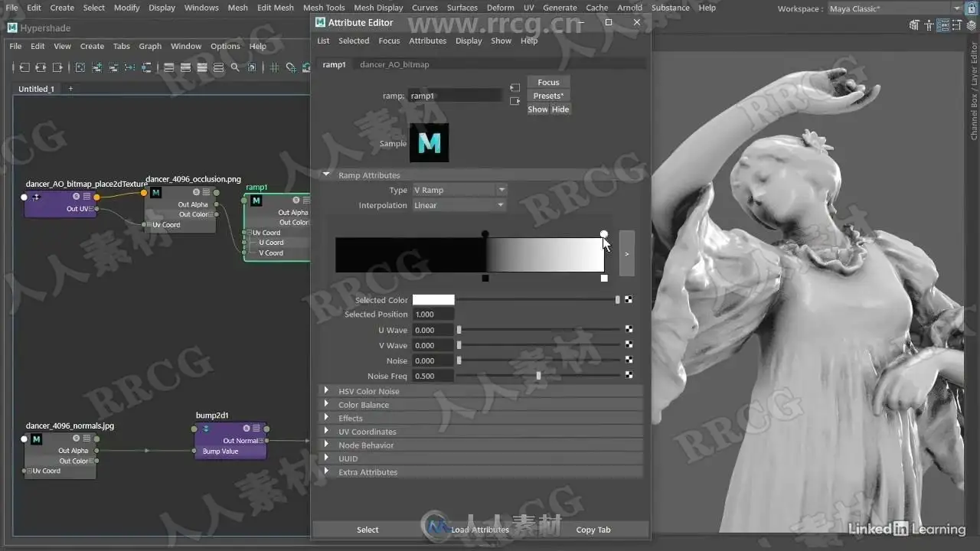Image resolution: width=980 pixels, height=551 pixels.
Task: Toggle view mode lines on occlusion.png node
Action: pyautogui.click(x=207, y=192)
